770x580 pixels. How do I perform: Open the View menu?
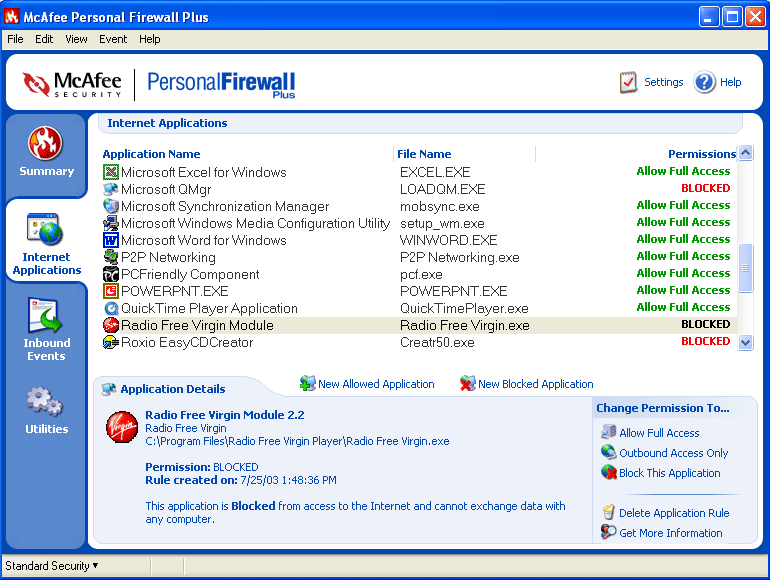click(x=76, y=39)
